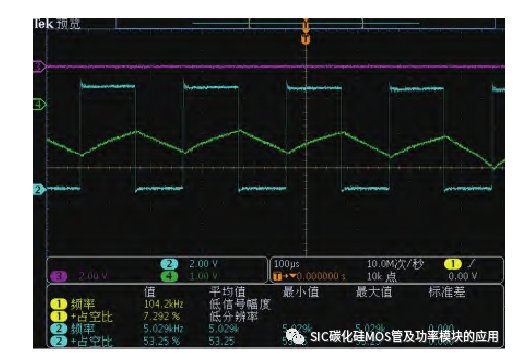Click the rising edge trigger slope icon
The image size is (516, 360).
click(471, 264)
